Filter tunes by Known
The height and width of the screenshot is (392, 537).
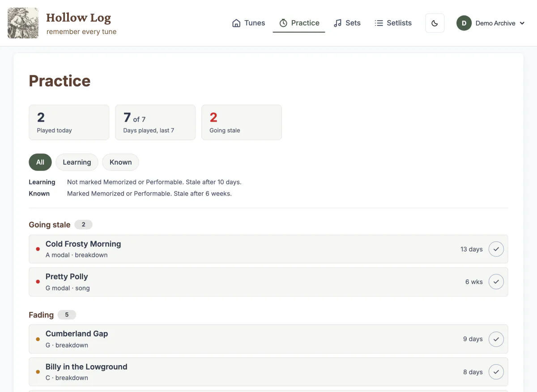pos(121,162)
